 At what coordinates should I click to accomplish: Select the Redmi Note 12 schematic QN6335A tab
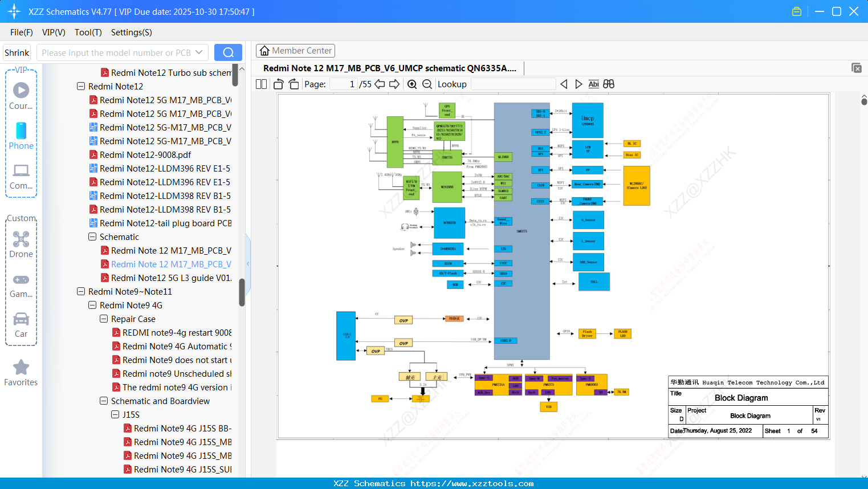point(390,68)
